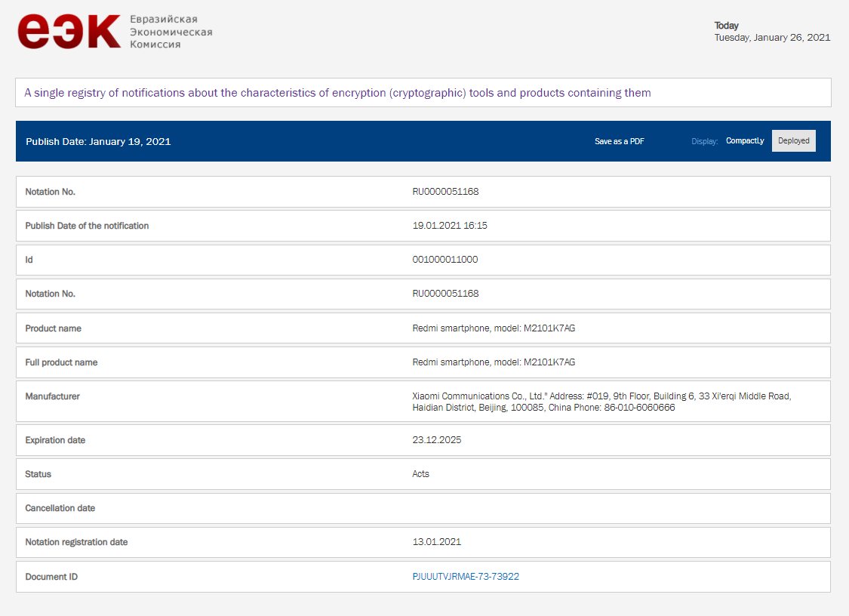The height and width of the screenshot is (616, 849).
Task: Click Save as a PDF
Action: tap(619, 141)
